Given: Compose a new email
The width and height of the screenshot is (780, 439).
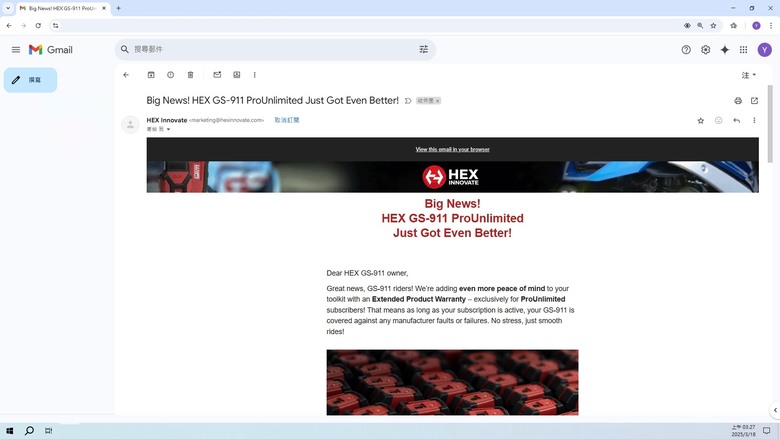Looking at the screenshot, I should click(x=30, y=80).
